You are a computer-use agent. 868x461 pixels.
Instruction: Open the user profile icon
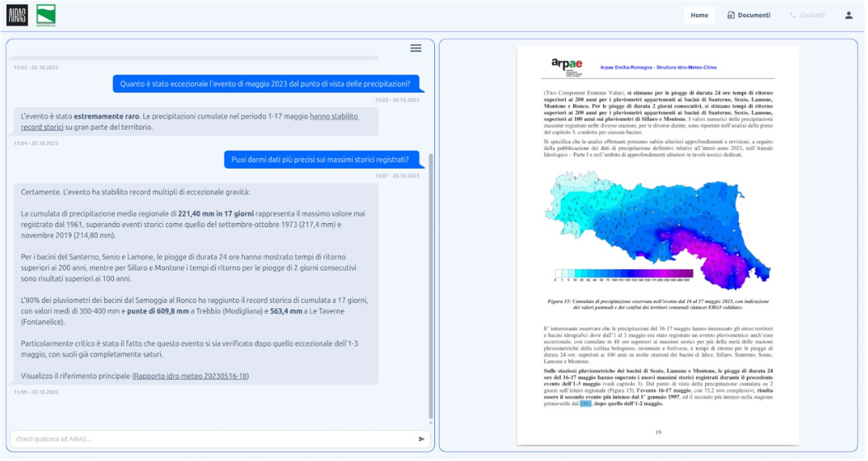coord(849,15)
